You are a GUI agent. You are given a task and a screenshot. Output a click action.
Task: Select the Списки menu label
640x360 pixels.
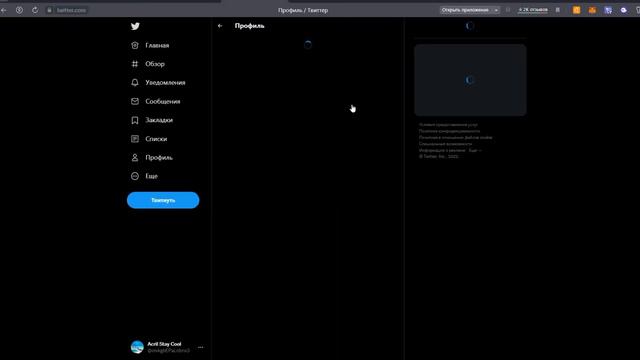(x=156, y=139)
